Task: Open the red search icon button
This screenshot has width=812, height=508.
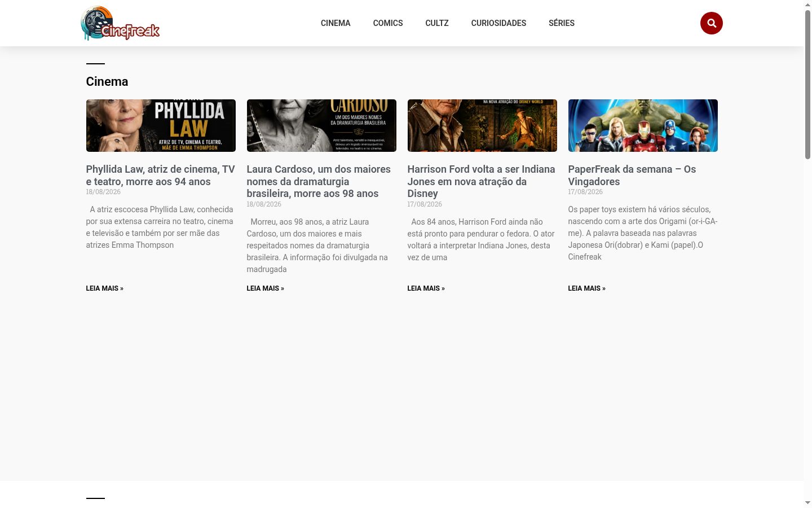Action: (711, 23)
